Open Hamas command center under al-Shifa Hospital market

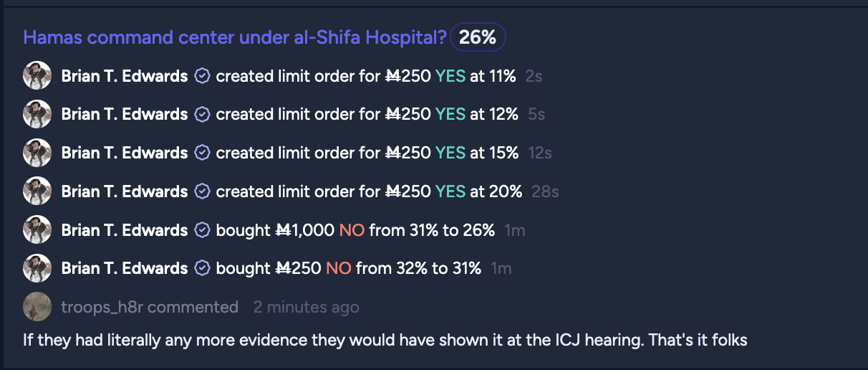(x=235, y=37)
